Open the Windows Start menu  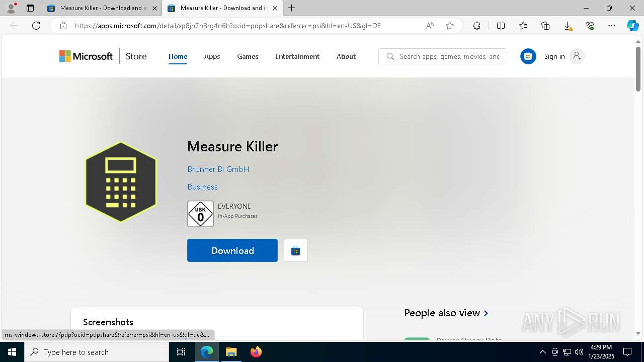pyautogui.click(x=12, y=352)
